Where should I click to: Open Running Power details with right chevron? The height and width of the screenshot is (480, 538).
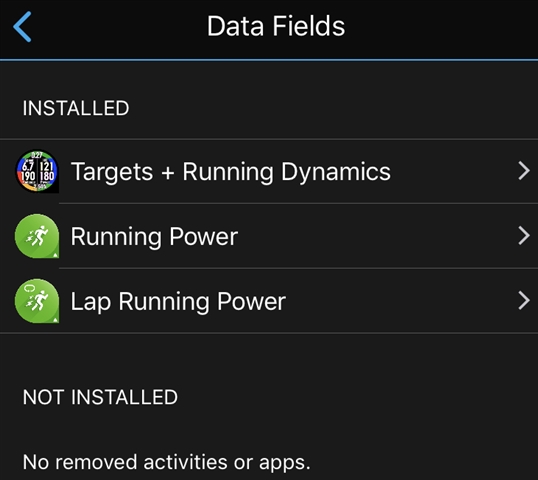[524, 236]
